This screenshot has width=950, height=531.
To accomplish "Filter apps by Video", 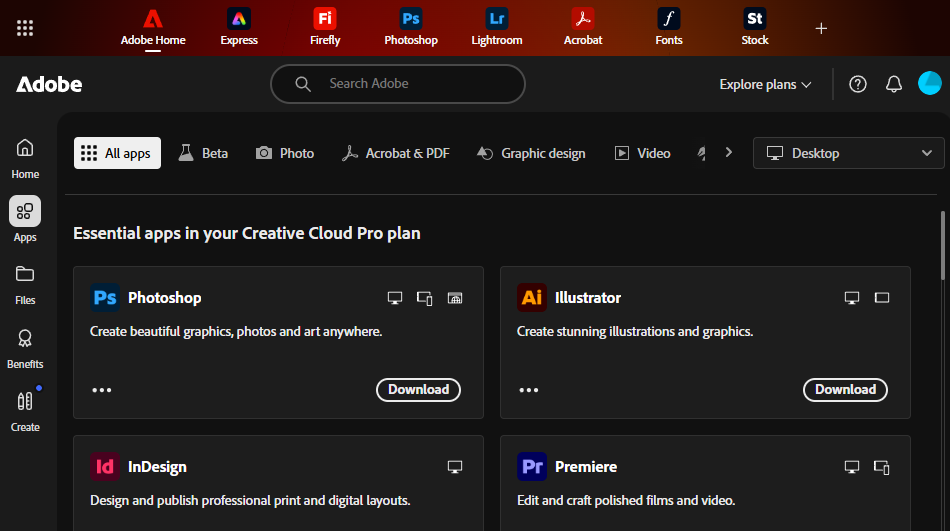I will [x=642, y=153].
